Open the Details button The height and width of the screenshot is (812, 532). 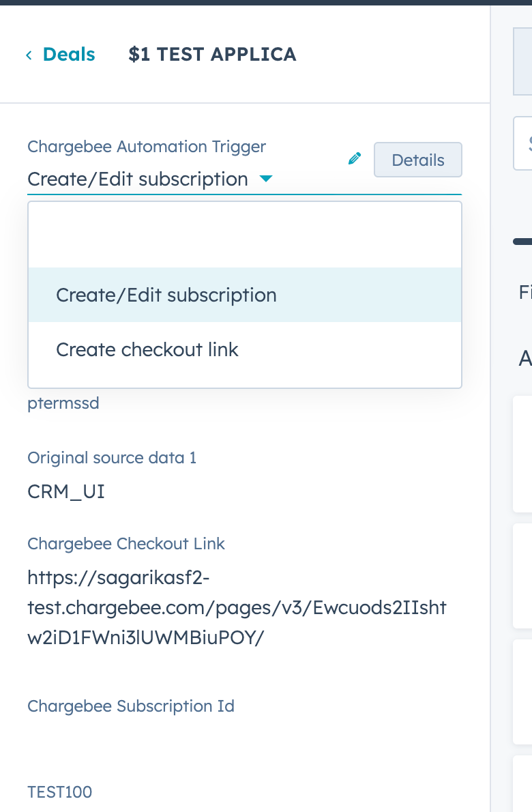(x=417, y=160)
